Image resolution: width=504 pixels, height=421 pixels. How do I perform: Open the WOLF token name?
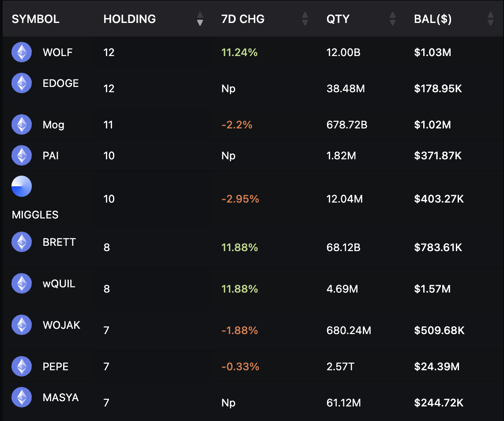tap(57, 52)
